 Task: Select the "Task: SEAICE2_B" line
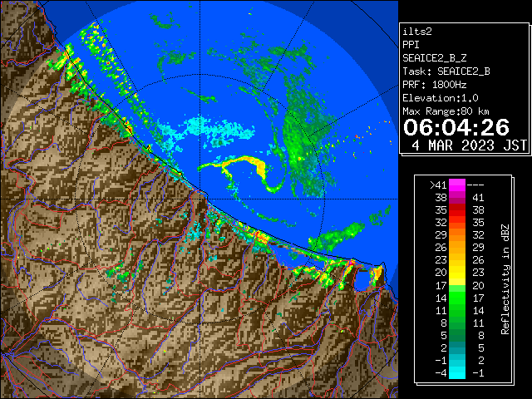click(446, 71)
